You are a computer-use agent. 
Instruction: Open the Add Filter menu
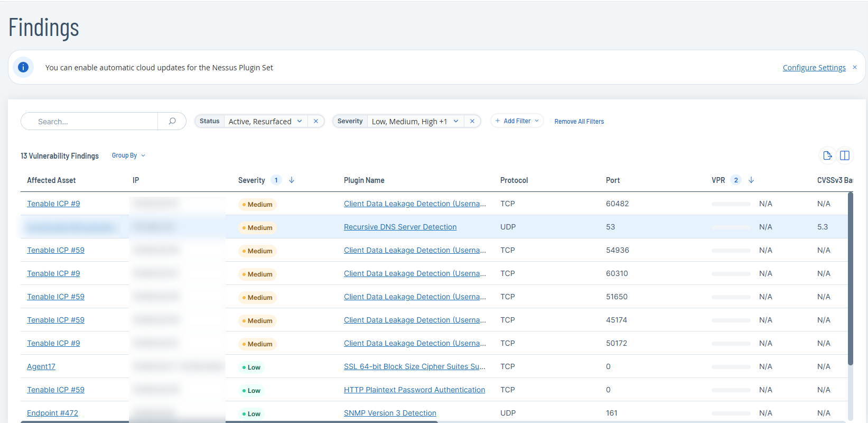517,121
